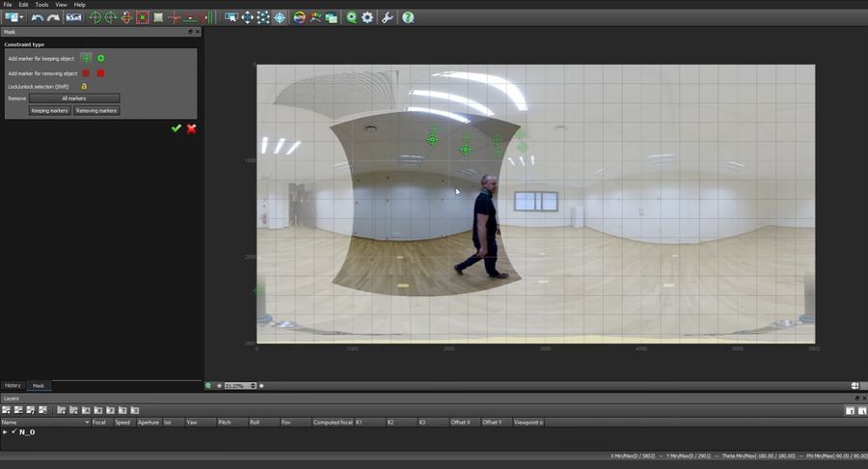This screenshot has width=868, height=469.
Task: Switch to the Mask tab
Action: tap(39, 385)
